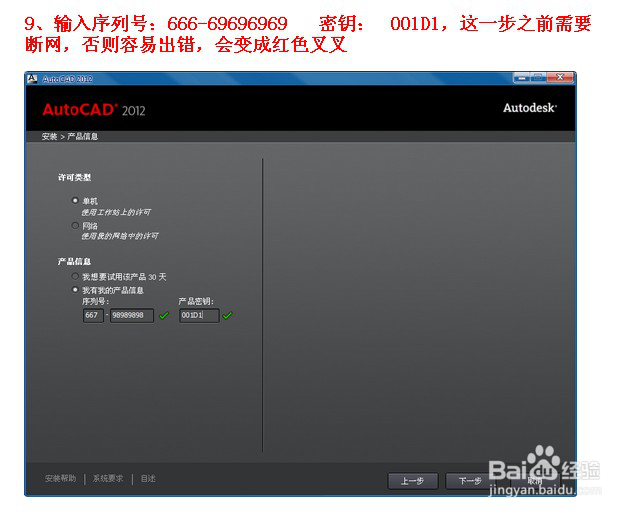The image size is (636, 513).
Task: Maximize the AutoCAD 2012 installer window
Action: tap(538, 77)
